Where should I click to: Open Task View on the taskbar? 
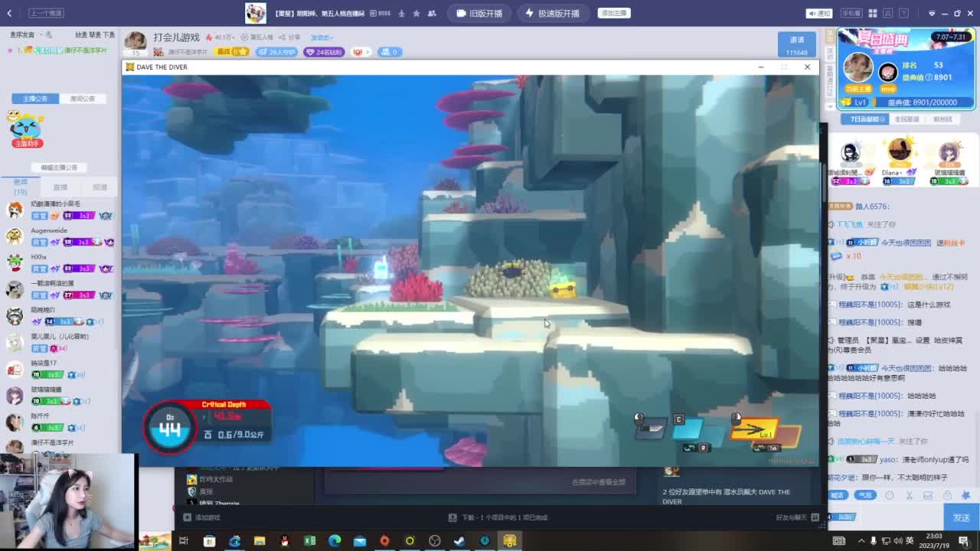[x=184, y=541]
